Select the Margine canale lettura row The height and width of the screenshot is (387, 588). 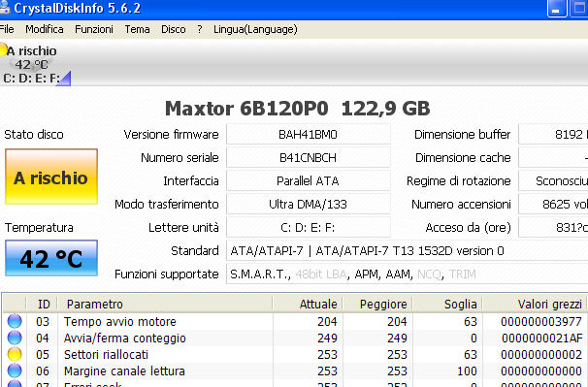click(295, 371)
